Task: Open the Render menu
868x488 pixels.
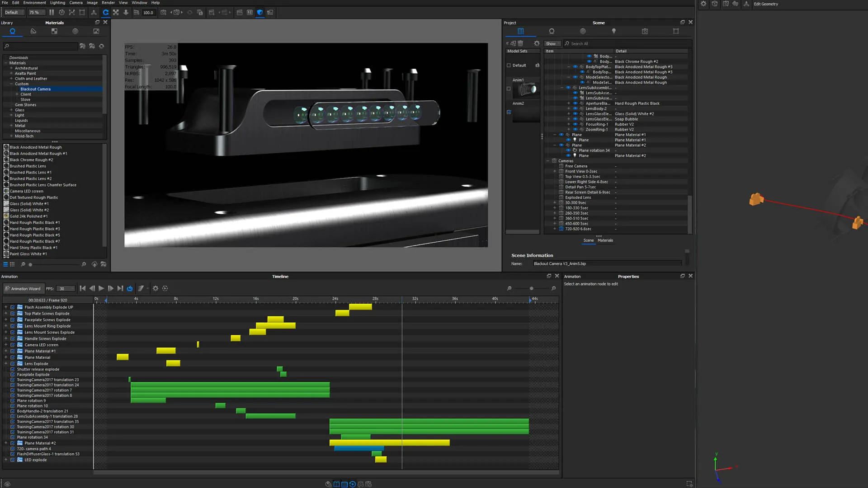Action: point(108,3)
